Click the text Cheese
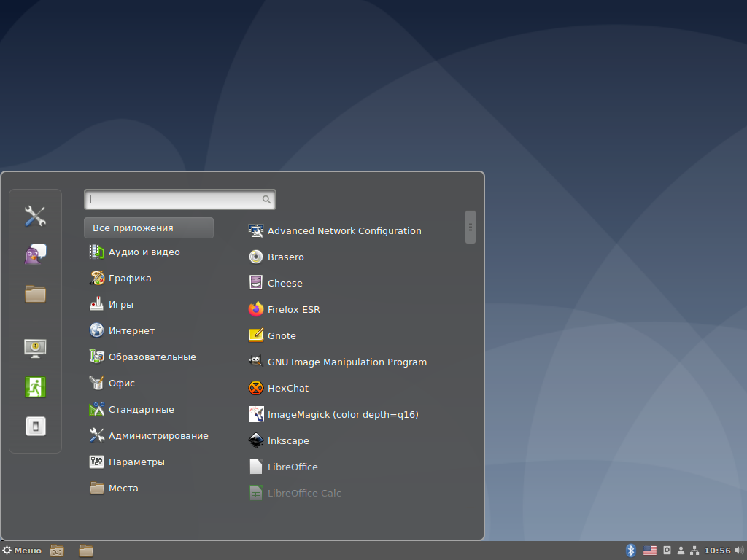Image resolution: width=747 pixels, height=560 pixels. (x=285, y=284)
